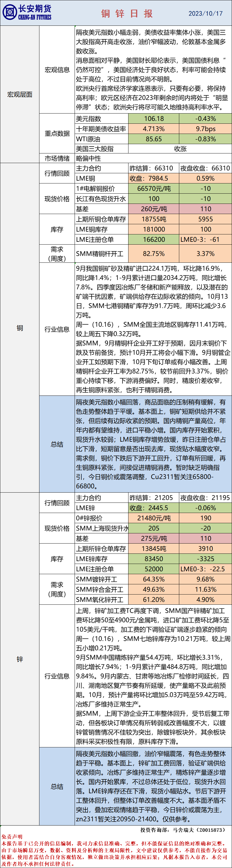Select the 82.75% operating rate
Image resolution: width=232 pixels, height=868 pixels.
tap(154, 253)
